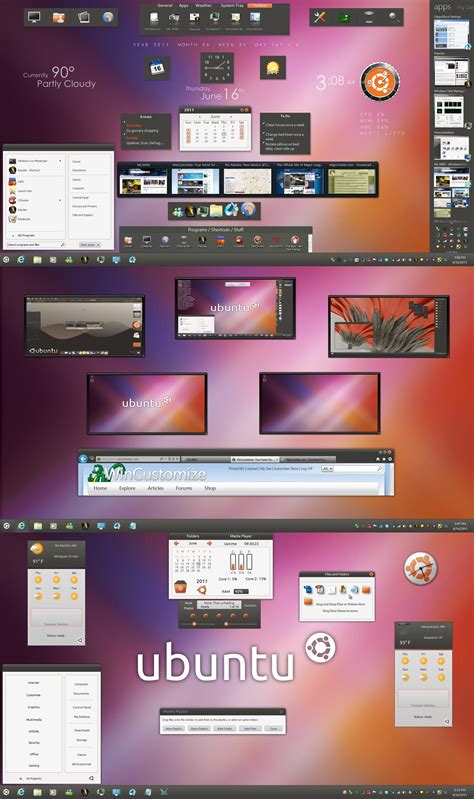
Task: Click the drive eject dock icon
Action: (369, 17)
